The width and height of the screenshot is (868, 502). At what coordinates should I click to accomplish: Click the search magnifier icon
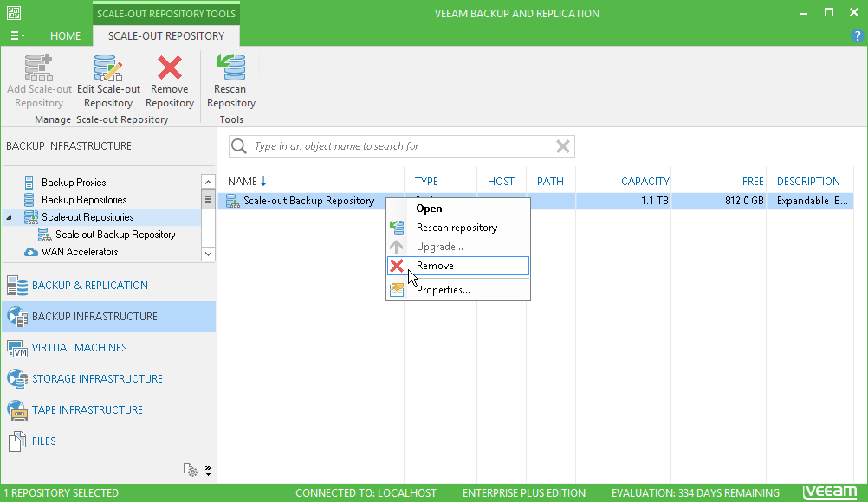[x=238, y=146]
